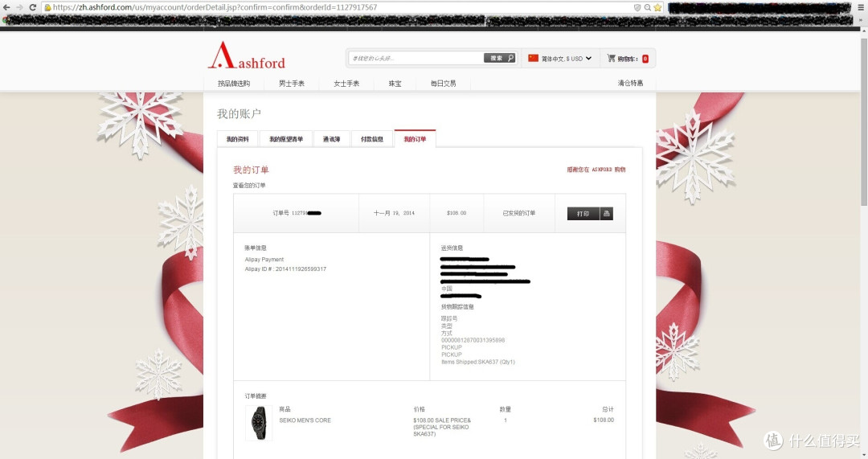Click Alipay ID # 2014111926599317 text
Image resolution: width=868 pixels, height=459 pixels.
(285, 269)
